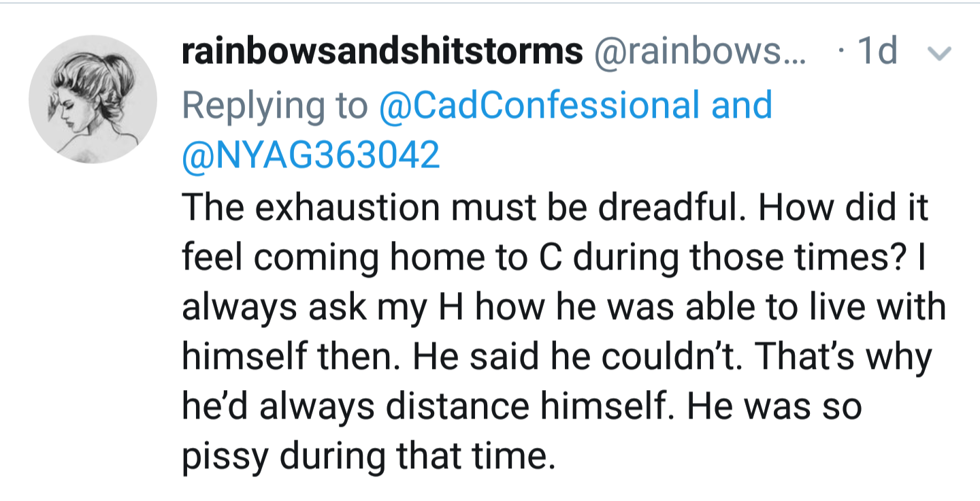The image size is (980, 501).
Task: Click the rainbowsandshitstorms profile avatar
Action: [93, 99]
